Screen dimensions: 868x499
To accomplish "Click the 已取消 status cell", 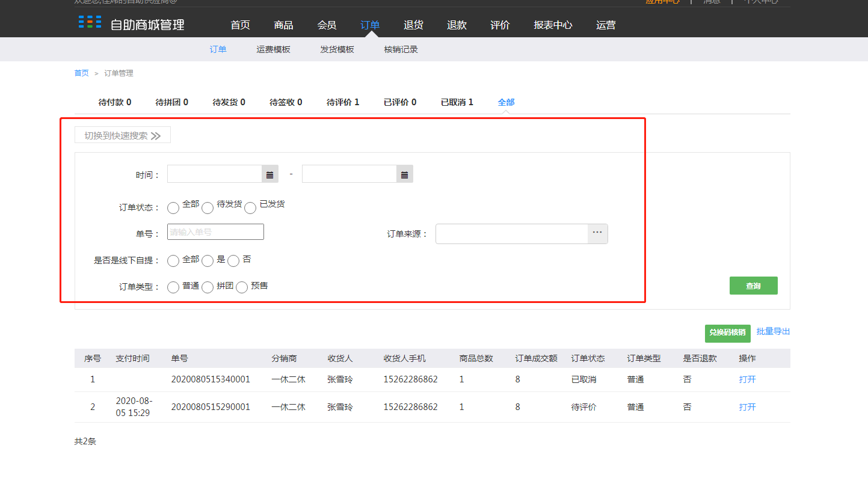I will [583, 379].
